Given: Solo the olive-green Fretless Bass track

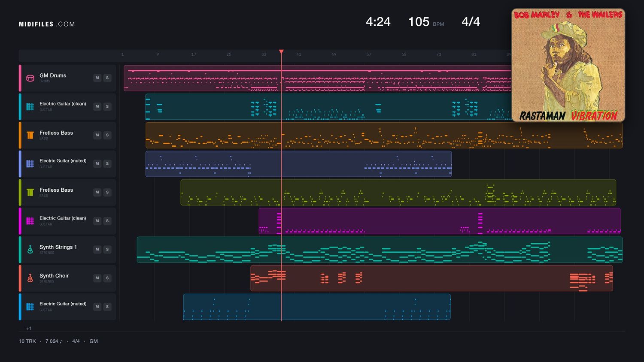Looking at the screenshot, I should 107,192.
